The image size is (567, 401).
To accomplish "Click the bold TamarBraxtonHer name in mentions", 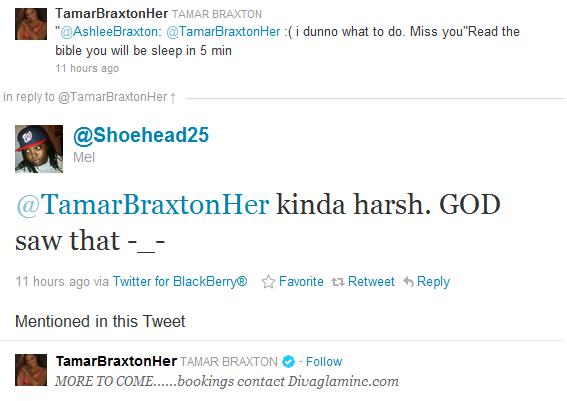I will [x=116, y=361].
